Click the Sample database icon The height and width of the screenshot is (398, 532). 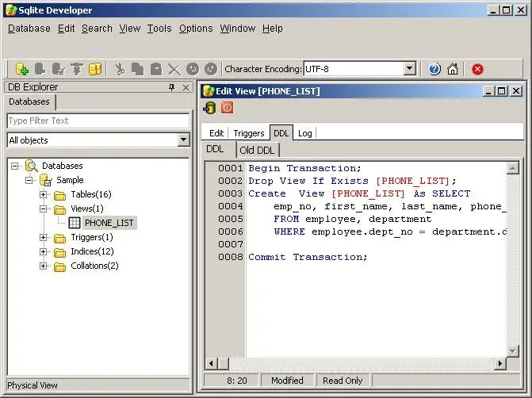click(x=46, y=180)
